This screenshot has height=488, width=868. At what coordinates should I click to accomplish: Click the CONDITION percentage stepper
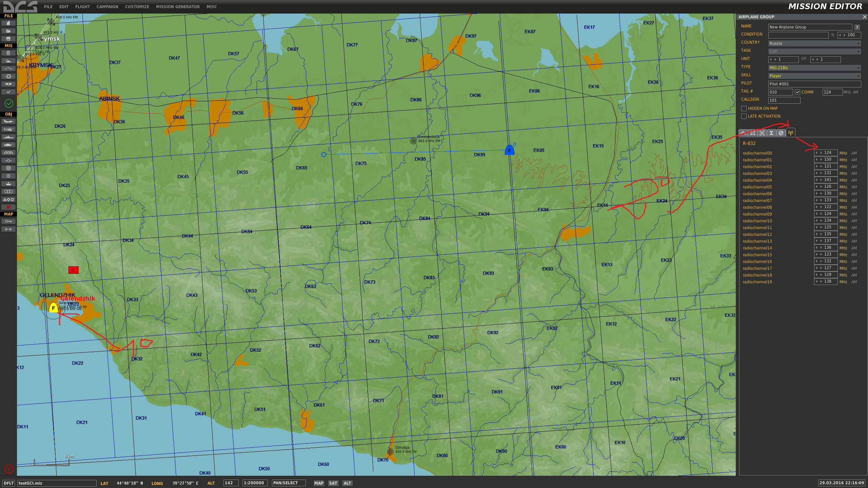point(849,35)
